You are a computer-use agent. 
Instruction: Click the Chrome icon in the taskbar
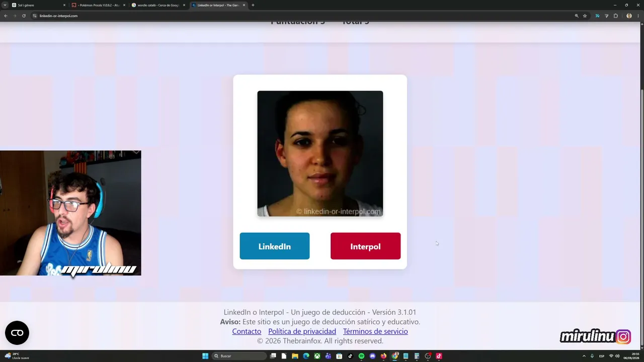point(395,356)
